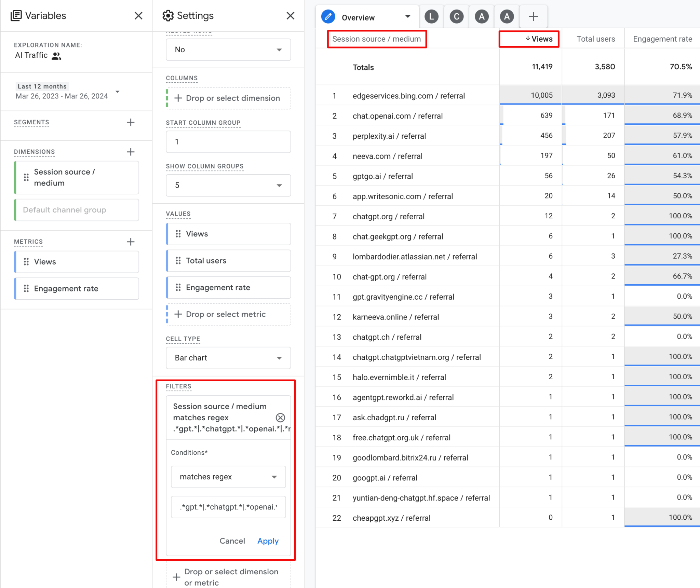Click 'Drop or select metric' under Values
The image size is (700, 588).
(228, 314)
